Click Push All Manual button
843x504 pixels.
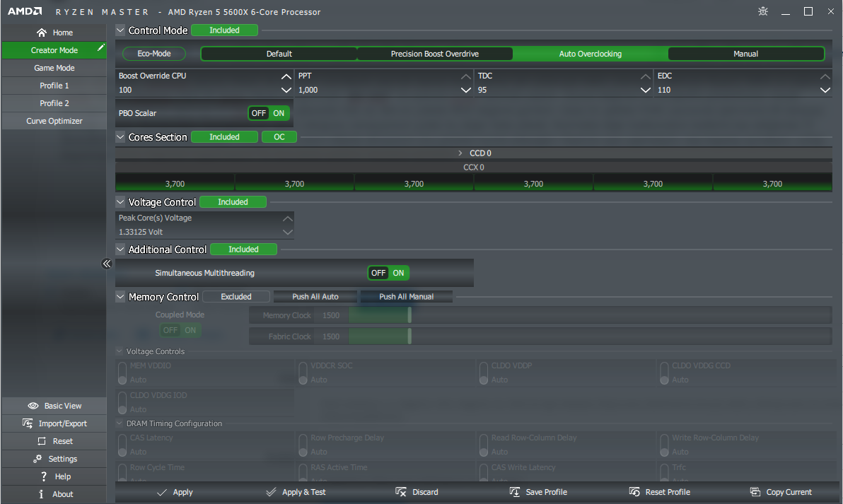click(407, 297)
